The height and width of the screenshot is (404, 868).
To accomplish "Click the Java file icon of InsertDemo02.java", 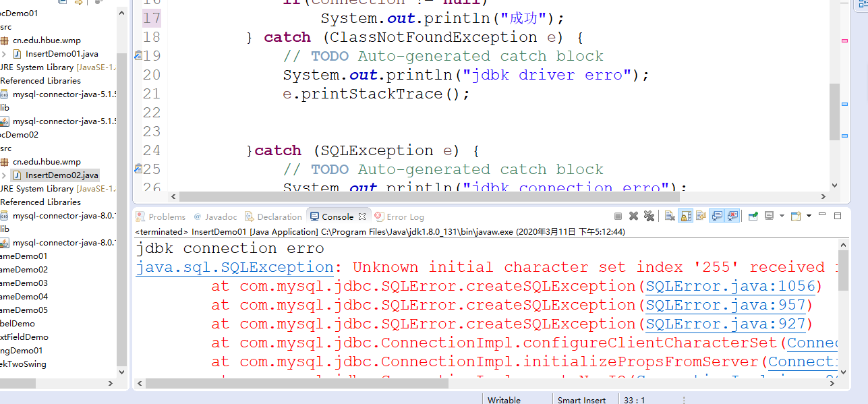I will pos(18,175).
